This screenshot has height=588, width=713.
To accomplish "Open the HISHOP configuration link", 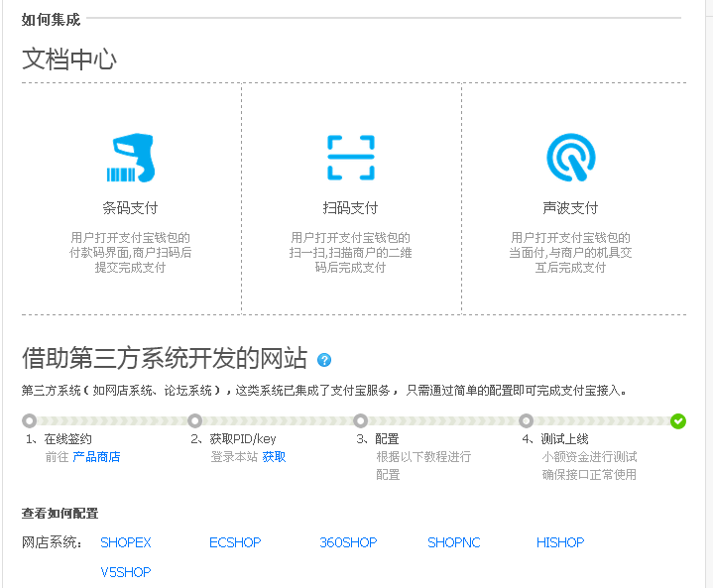I will (x=560, y=542).
